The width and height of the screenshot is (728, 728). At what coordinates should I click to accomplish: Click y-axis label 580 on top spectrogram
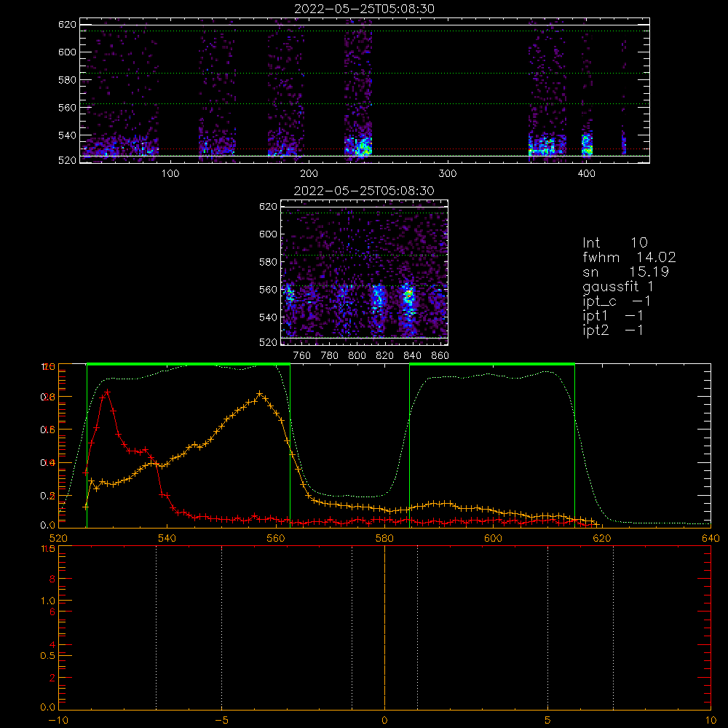[67, 80]
